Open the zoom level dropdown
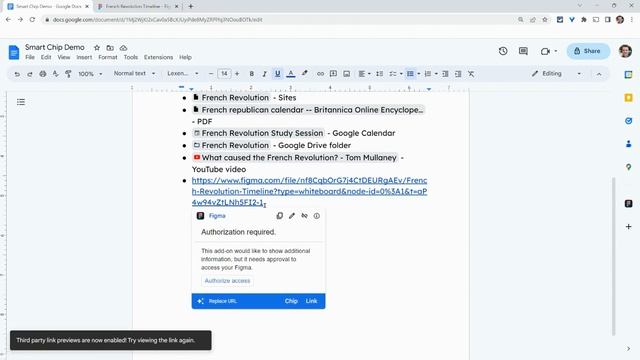Viewport: 640px width, 360px height. pyautogui.click(x=90, y=74)
